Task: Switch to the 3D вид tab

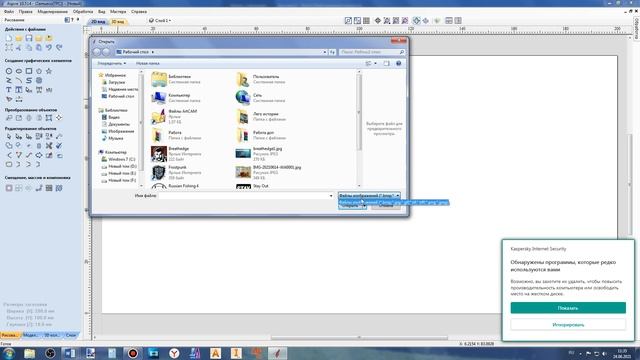Action: coord(118,21)
